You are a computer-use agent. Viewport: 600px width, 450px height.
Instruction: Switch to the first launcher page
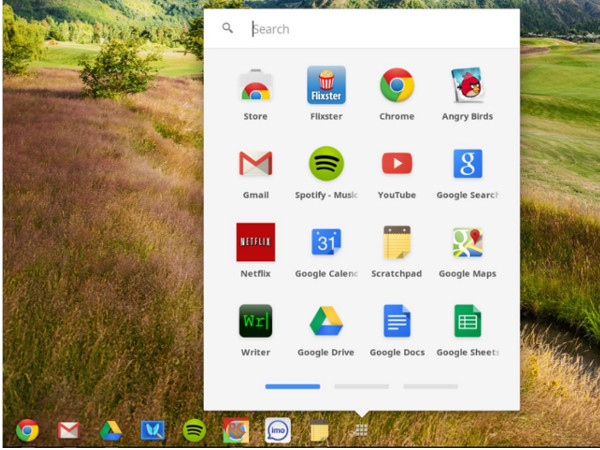(292, 386)
